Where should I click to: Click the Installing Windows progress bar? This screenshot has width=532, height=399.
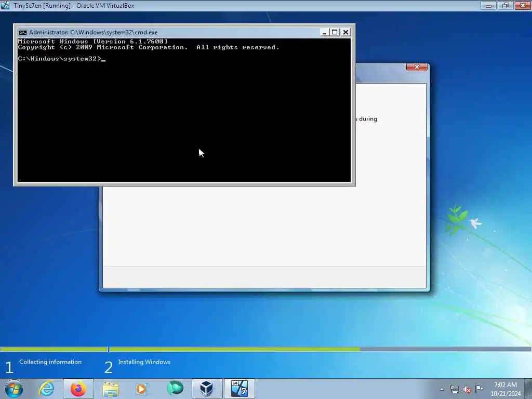coord(320,349)
